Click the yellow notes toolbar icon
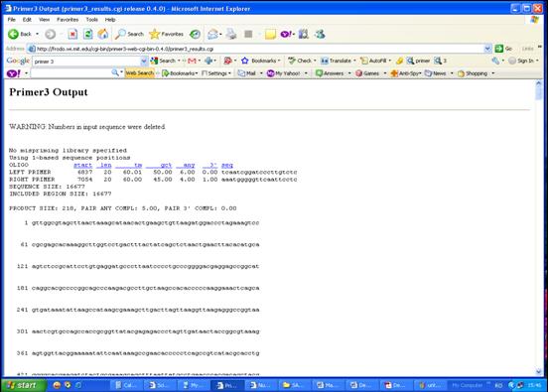The image size is (548, 392). 270,34
